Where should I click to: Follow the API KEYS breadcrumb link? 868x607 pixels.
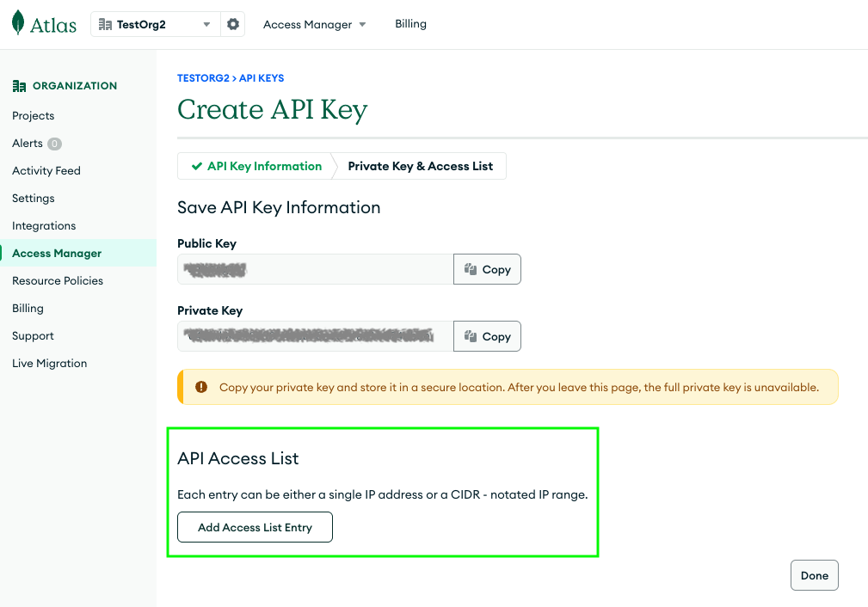(x=262, y=78)
